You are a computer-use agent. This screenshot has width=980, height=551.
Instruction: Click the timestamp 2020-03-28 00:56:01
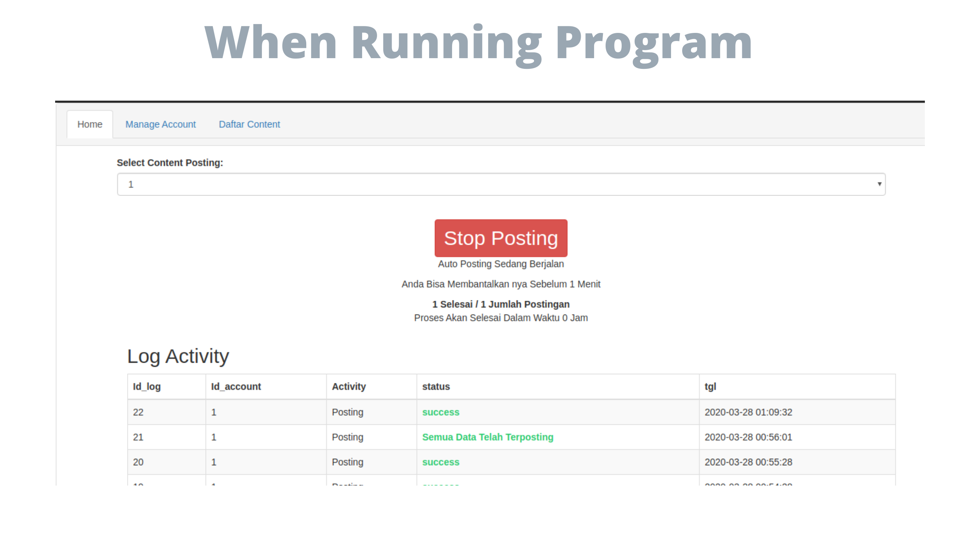748,437
